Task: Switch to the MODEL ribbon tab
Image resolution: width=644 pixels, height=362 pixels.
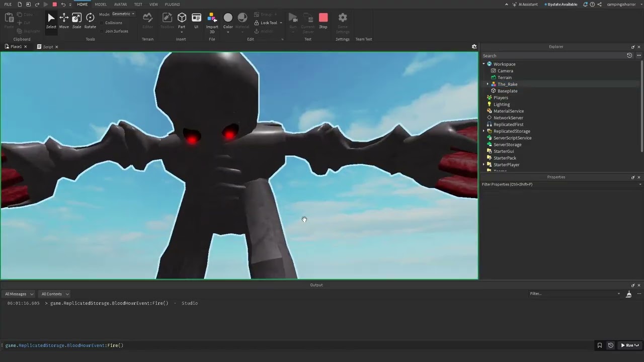Action: [x=101, y=5]
